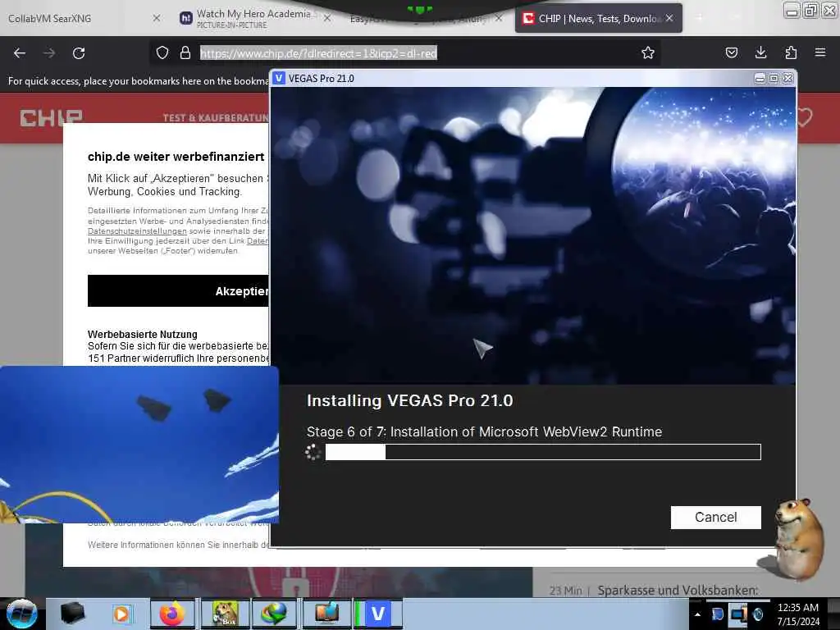
Task: Open the Firefox downloads panel
Action: coord(760,52)
